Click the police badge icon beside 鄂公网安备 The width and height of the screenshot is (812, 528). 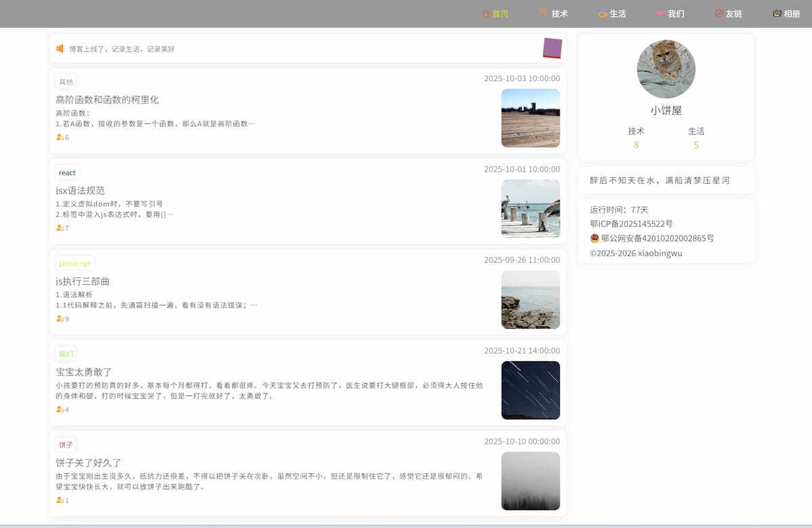[x=595, y=238]
